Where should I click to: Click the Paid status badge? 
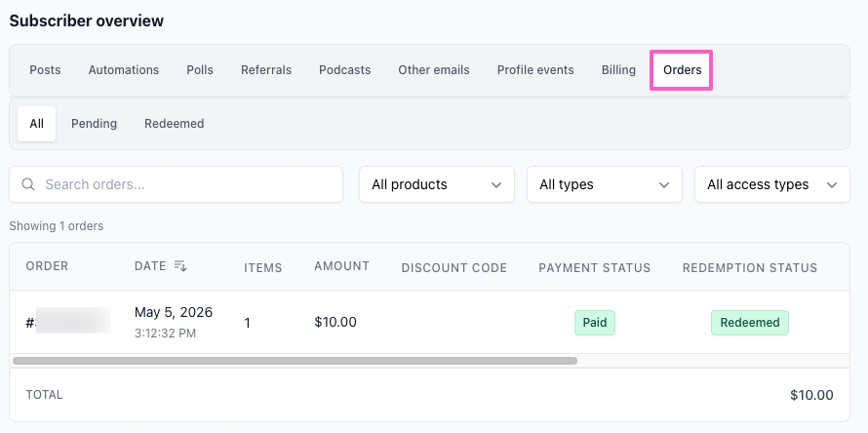[x=595, y=322]
